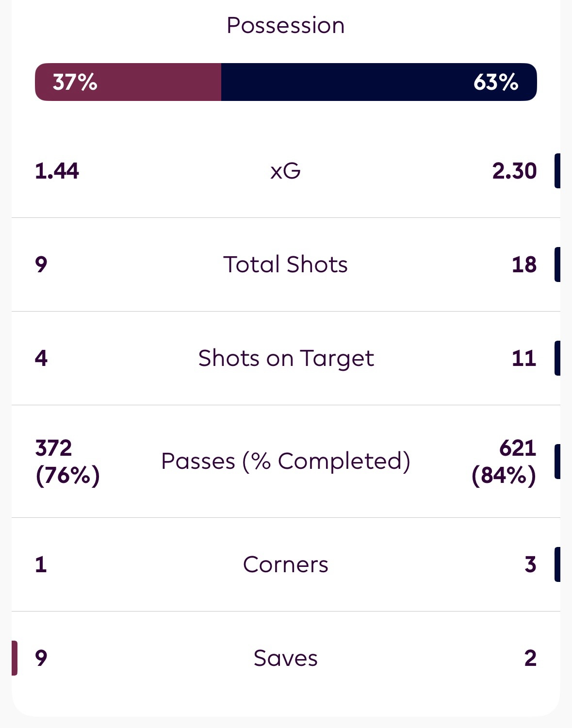Viewport: 572px width, 728px height.
Task: Click the 3 corners value
Action: pos(530,564)
